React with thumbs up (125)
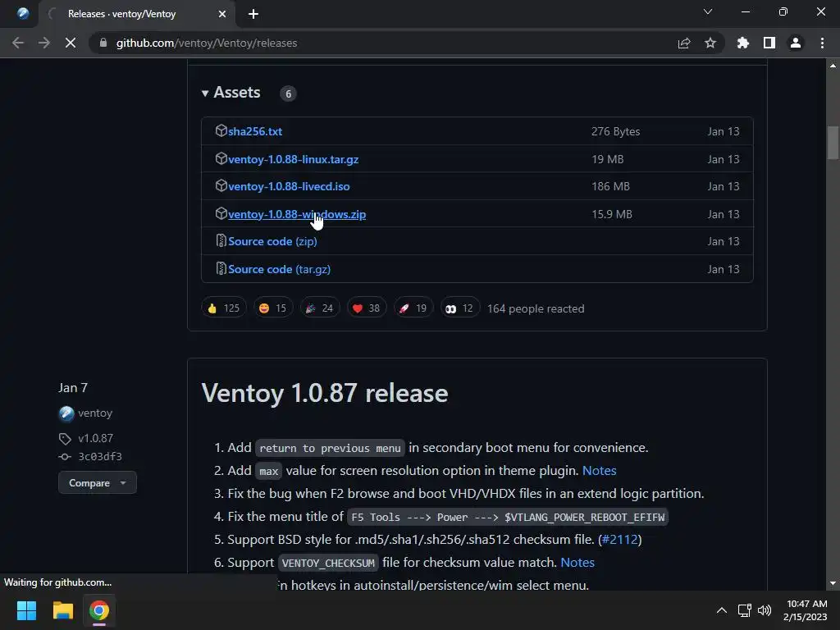This screenshot has height=630, width=840. pos(223,308)
